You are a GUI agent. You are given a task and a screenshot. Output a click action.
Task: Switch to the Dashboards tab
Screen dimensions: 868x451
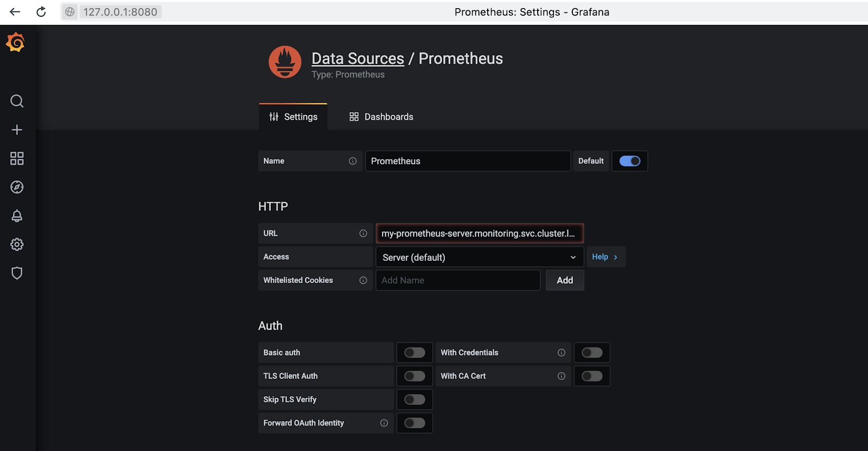[381, 117]
